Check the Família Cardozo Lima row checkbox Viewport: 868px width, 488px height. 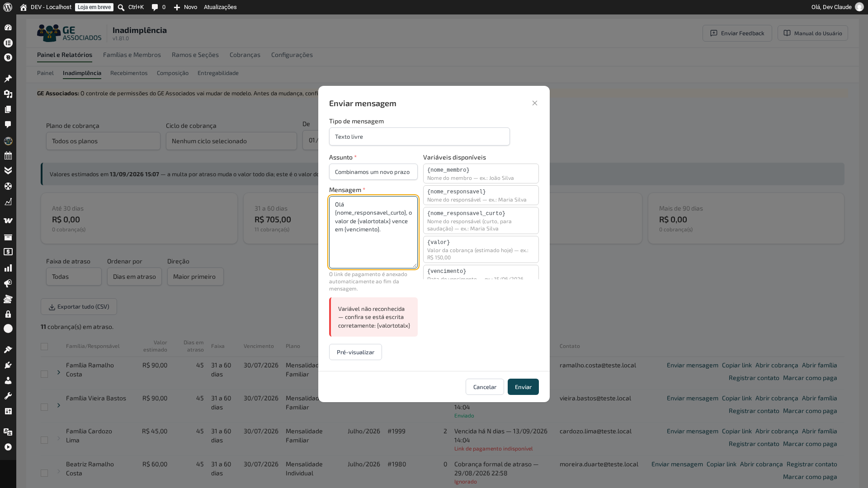click(44, 440)
